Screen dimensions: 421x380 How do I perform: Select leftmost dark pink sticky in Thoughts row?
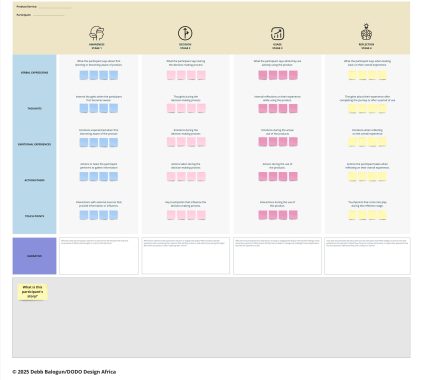tap(263, 108)
